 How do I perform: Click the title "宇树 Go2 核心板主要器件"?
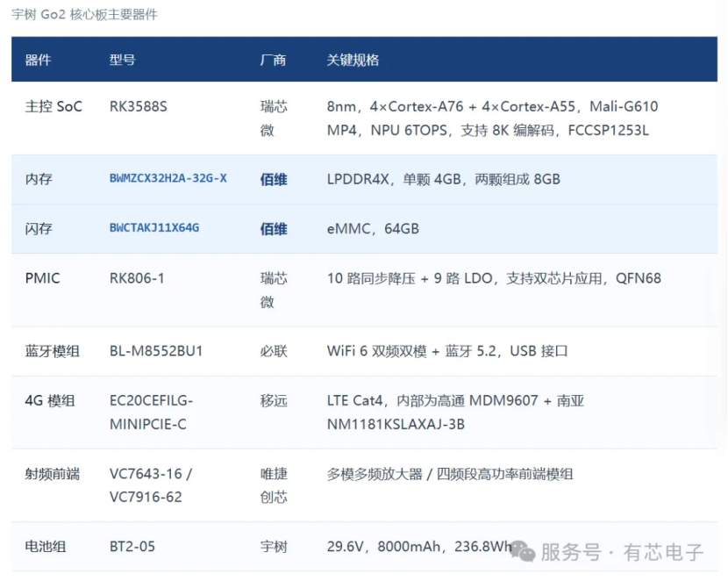point(84,14)
